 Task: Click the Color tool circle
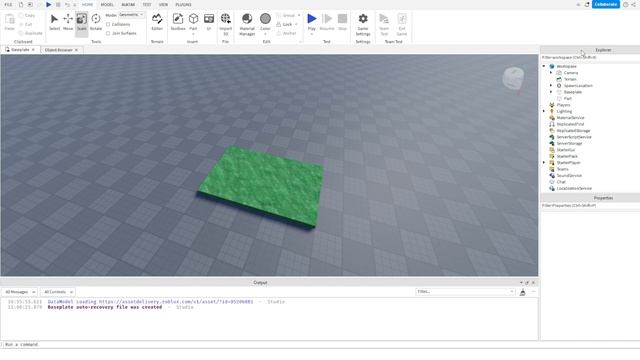[265, 19]
